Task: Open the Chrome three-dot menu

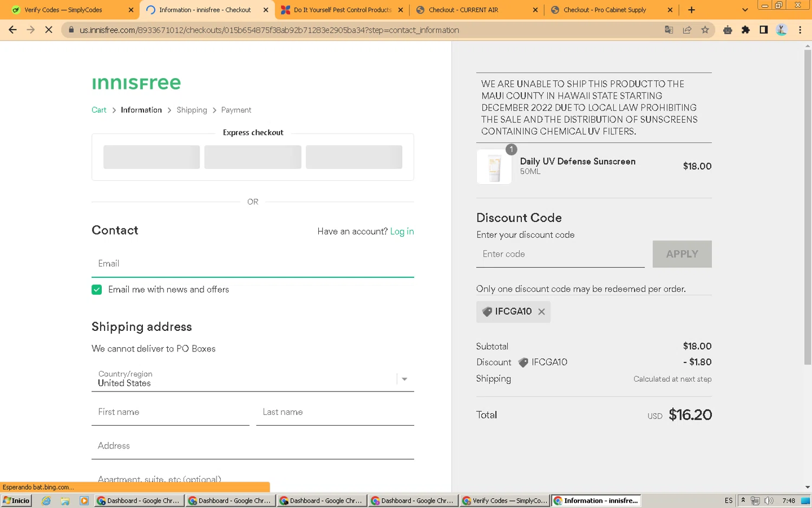Action: tap(800, 30)
